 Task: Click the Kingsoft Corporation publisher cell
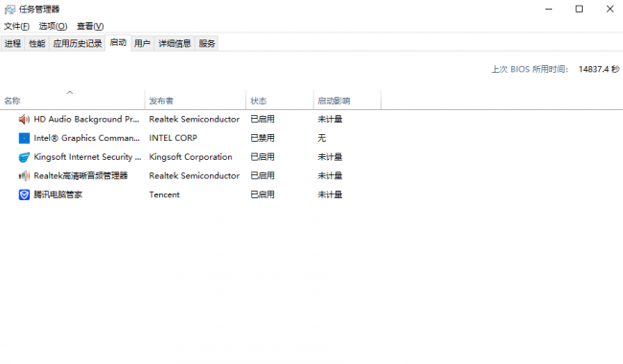(x=191, y=157)
